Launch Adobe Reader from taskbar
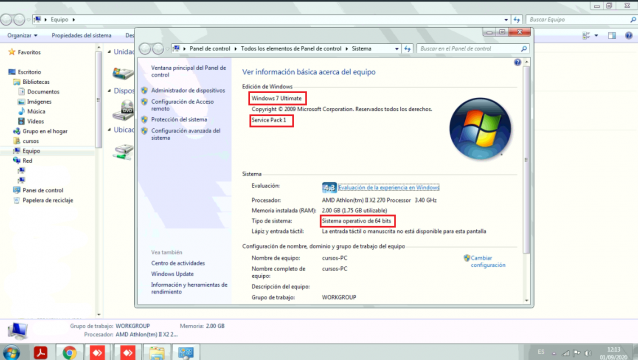This screenshot has height=360, width=638. point(40,352)
